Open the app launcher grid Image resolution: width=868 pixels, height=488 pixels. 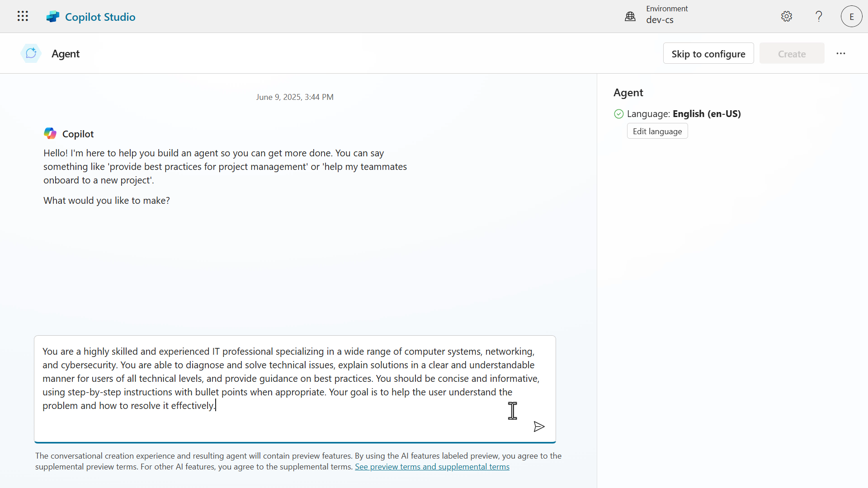[x=23, y=16]
